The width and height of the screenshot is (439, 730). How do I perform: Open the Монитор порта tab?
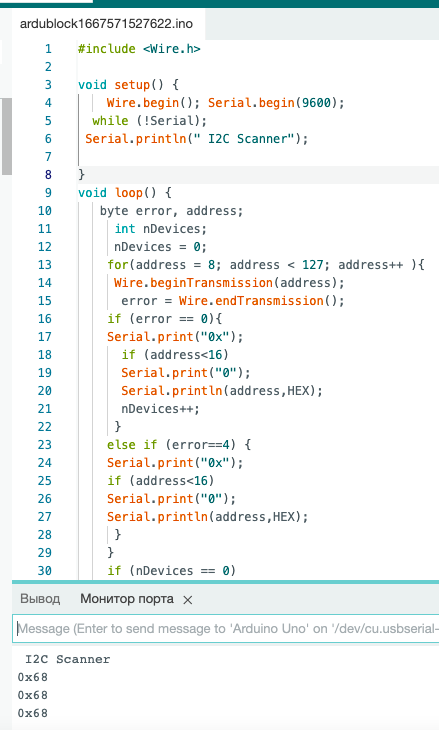click(x=127, y=599)
